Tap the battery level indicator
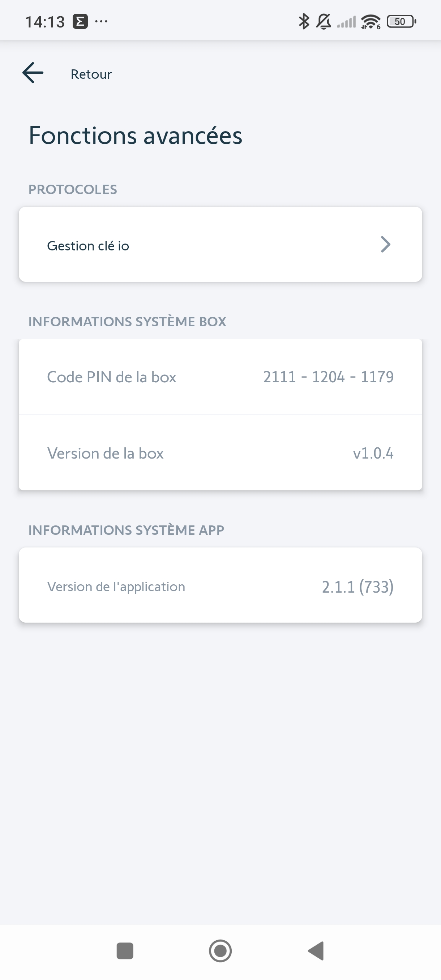The height and width of the screenshot is (980, 441). tap(401, 22)
